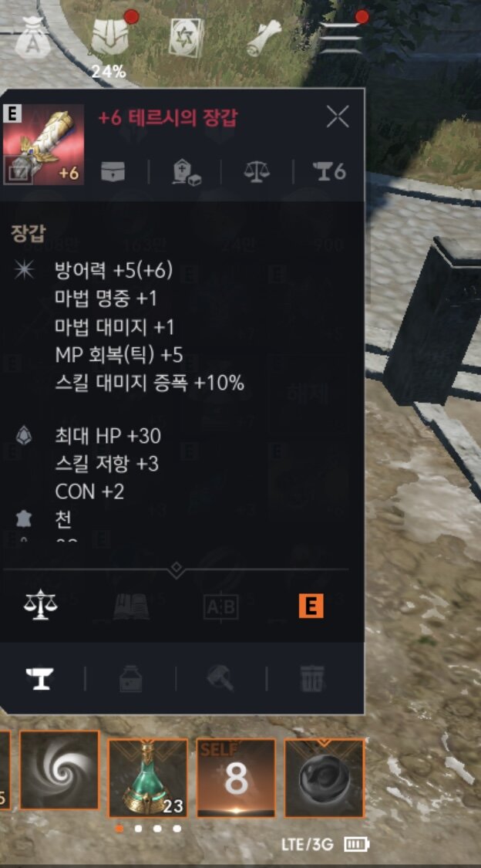Screen dimensions: 481x868
Task: Activate the swirl skill quick slot
Action: (x=59, y=771)
